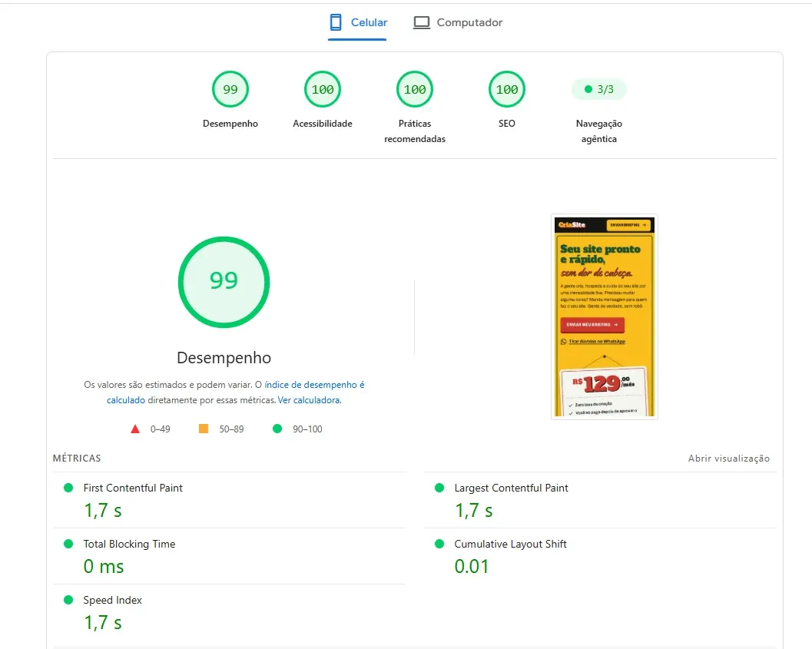Click the Desempenho label under the small gauge
Screen dimensions: 812x649
pos(230,124)
